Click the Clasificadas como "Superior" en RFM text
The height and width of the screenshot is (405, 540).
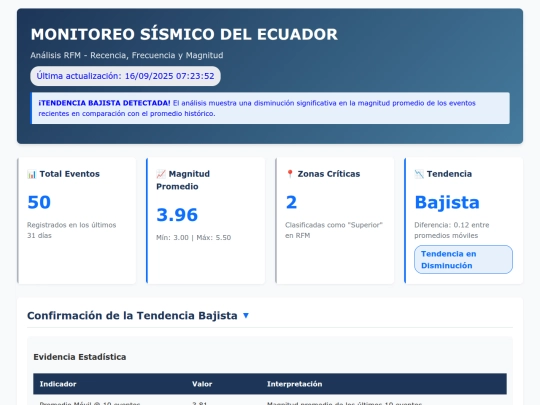pos(334,230)
